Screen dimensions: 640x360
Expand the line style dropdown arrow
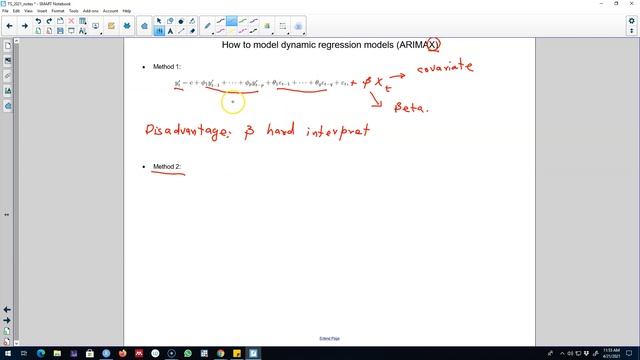tap(288, 33)
